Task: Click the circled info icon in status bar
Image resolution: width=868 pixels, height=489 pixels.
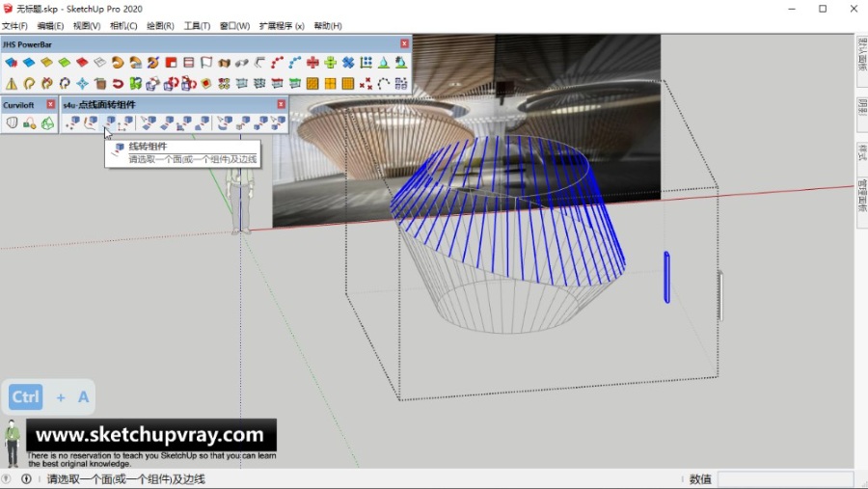Action: (x=26, y=479)
